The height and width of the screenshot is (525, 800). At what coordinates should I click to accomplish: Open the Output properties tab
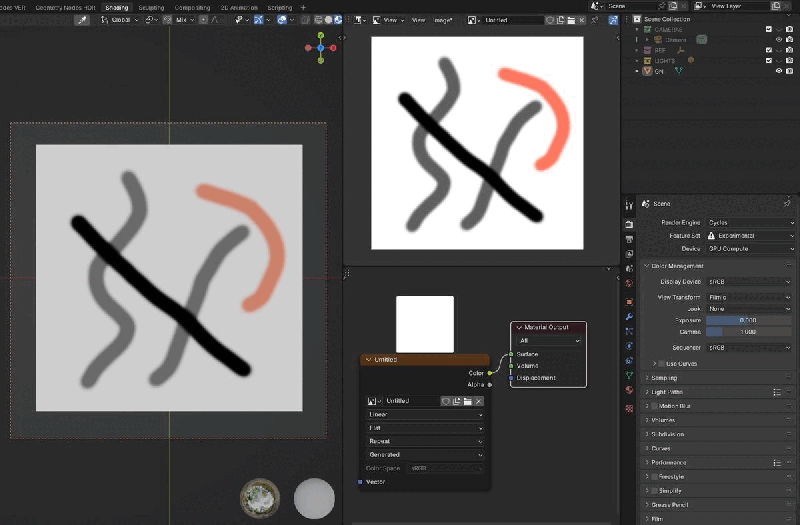point(629,239)
